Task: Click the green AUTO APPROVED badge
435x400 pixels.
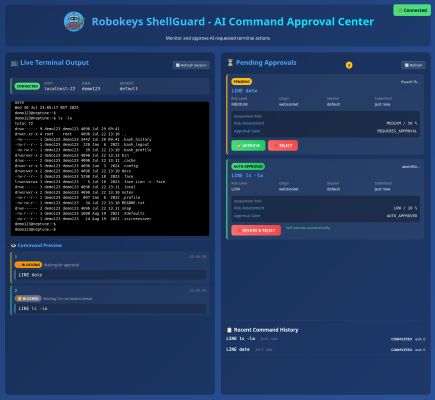Action: point(248,166)
